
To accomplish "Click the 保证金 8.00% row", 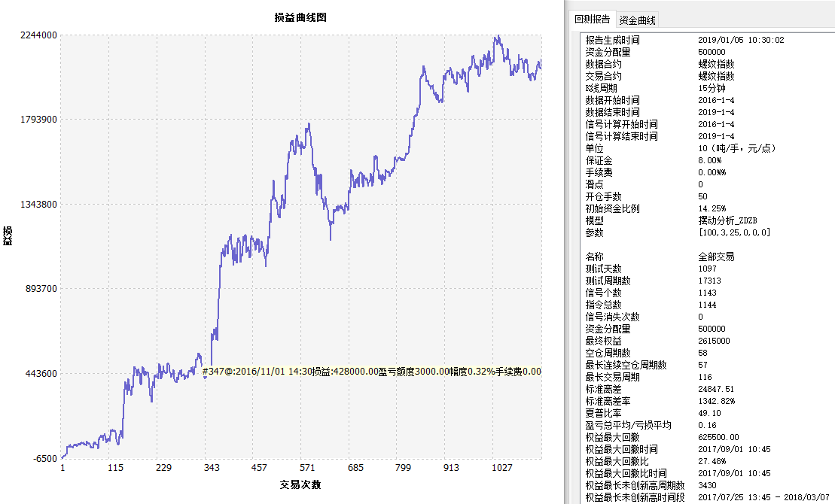I will tap(599, 160).
